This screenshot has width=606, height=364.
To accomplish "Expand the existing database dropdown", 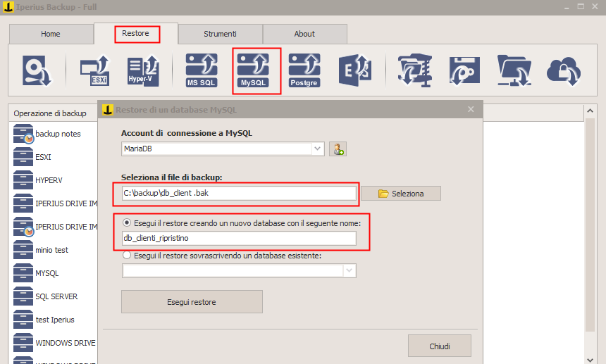I will coord(349,270).
